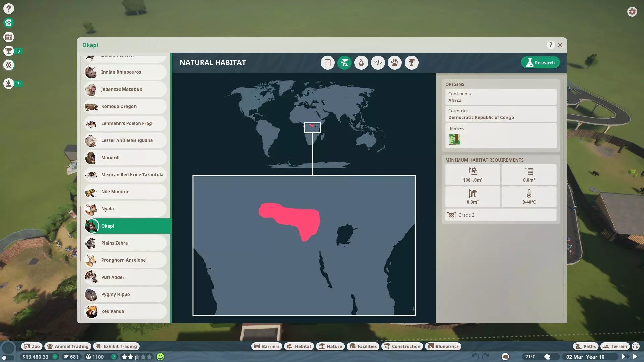The width and height of the screenshot is (644, 362).
Task: Expand the Zoo management menu
Action: coord(32,346)
